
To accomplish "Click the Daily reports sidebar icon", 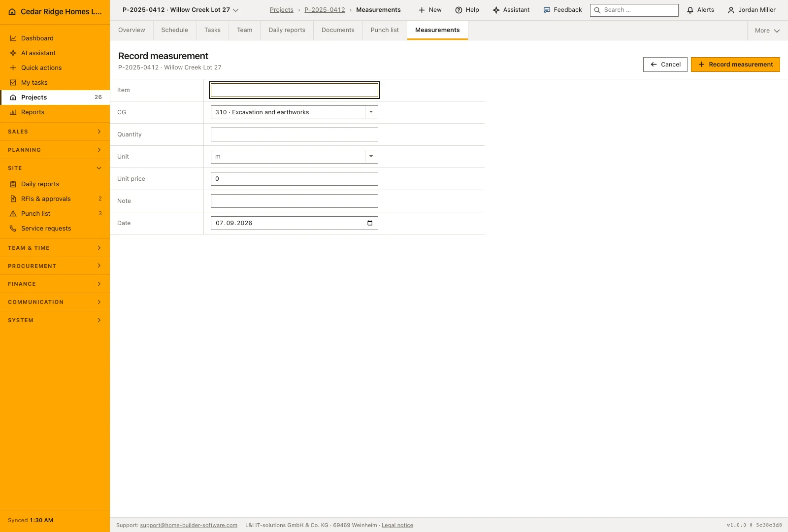I will (x=13, y=184).
